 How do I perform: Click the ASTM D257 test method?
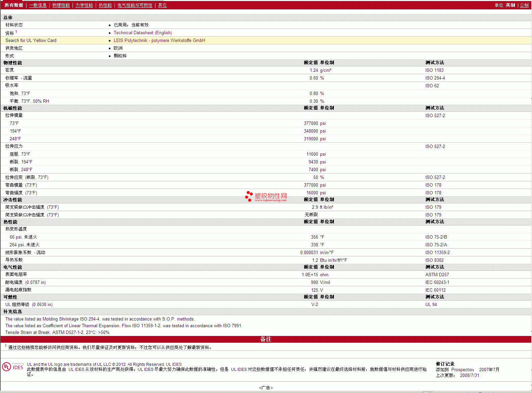coord(437,275)
